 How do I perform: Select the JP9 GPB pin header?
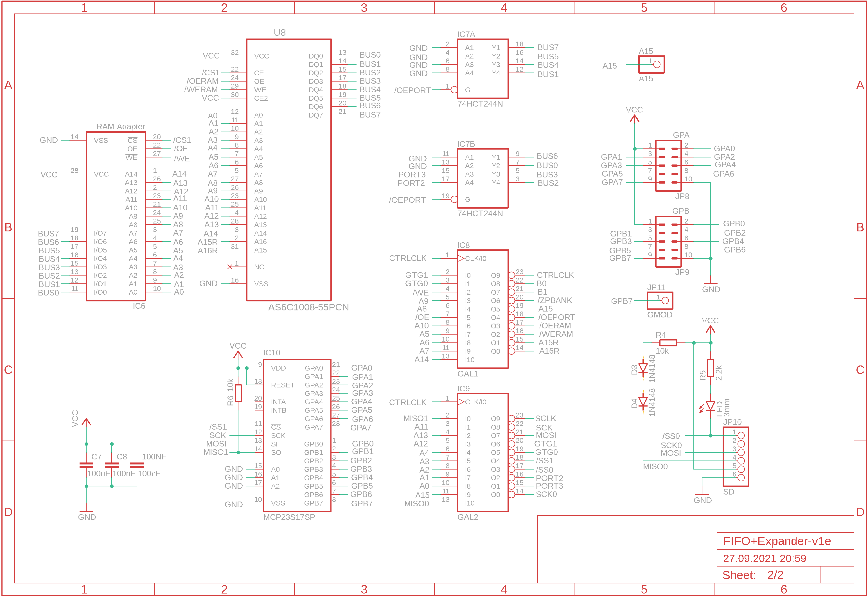pyautogui.click(x=668, y=242)
